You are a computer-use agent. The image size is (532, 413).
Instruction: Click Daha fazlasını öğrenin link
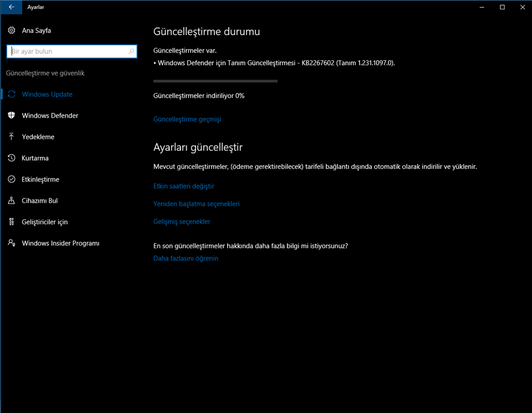tap(185, 258)
